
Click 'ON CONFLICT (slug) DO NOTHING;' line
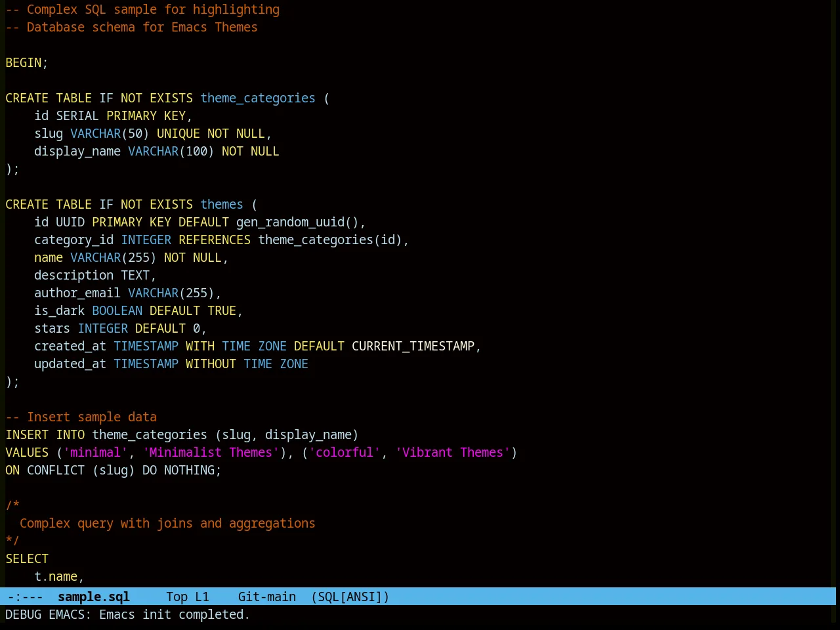click(114, 470)
